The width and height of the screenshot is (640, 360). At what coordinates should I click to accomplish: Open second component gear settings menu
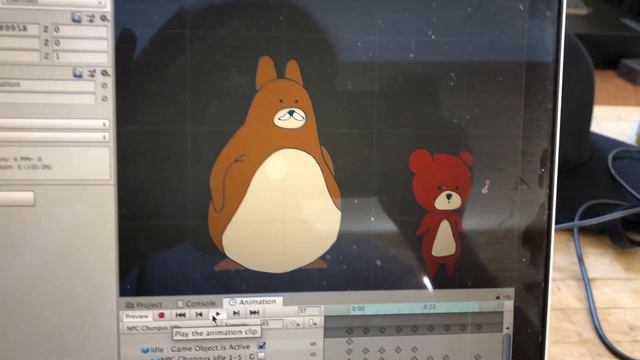click(105, 73)
